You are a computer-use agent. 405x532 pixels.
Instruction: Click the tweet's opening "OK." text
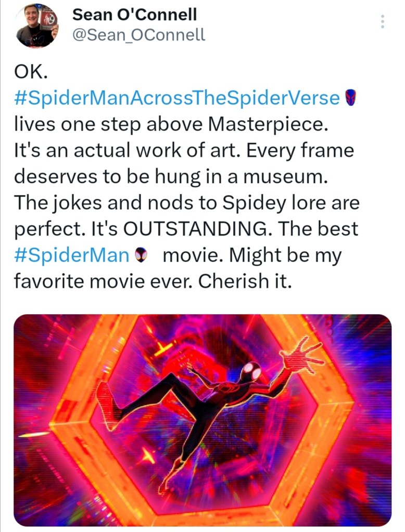click(x=31, y=72)
